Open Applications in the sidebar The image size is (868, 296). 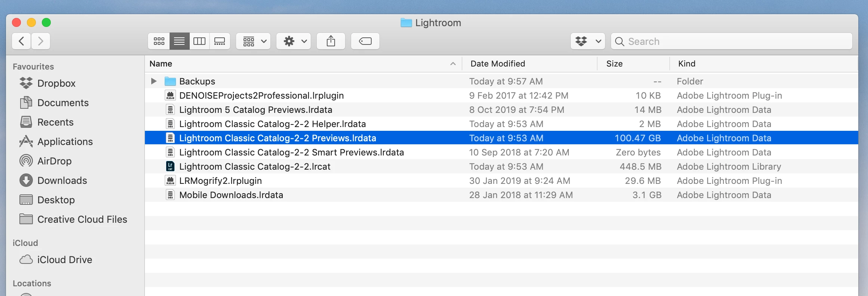56,142
